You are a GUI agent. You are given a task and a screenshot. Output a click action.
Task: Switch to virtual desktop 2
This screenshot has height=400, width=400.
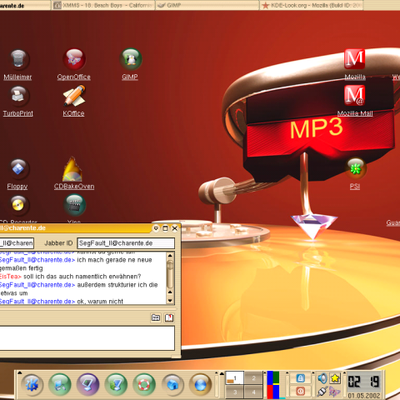point(254,378)
